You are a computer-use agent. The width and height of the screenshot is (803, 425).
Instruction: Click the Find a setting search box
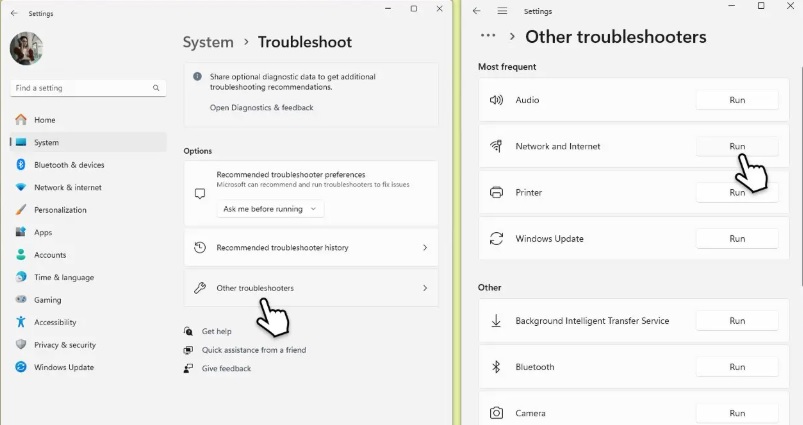coord(87,88)
